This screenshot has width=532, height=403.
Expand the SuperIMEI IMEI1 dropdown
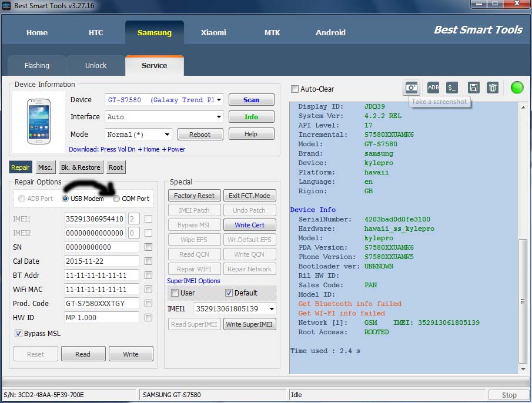point(272,309)
